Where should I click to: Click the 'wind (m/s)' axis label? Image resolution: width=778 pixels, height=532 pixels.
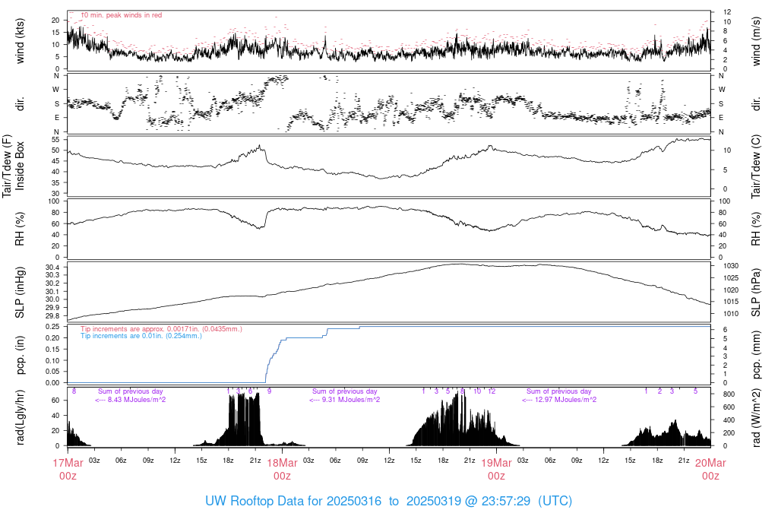756,41
